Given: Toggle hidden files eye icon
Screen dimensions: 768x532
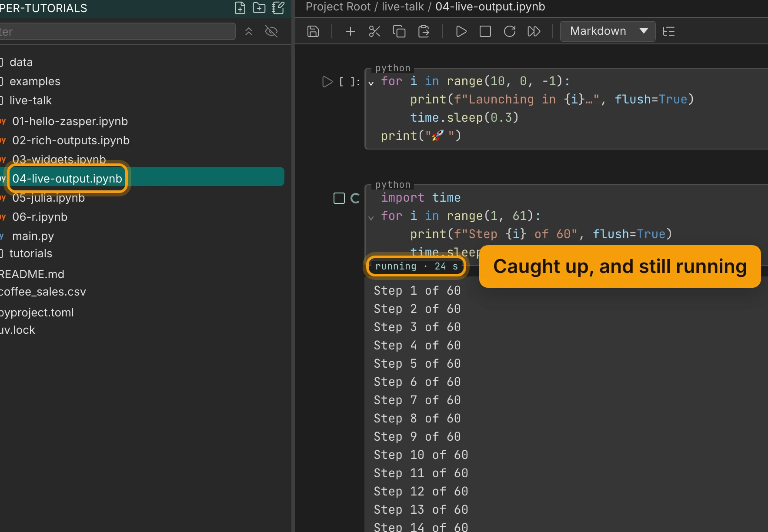Looking at the screenshot, I should tap(271, 31).
